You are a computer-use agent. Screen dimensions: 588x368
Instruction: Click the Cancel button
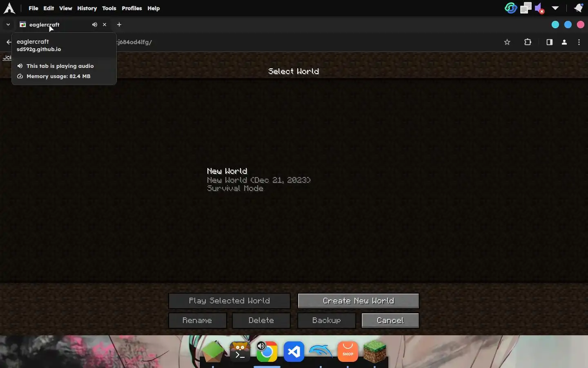pos(390,321)
